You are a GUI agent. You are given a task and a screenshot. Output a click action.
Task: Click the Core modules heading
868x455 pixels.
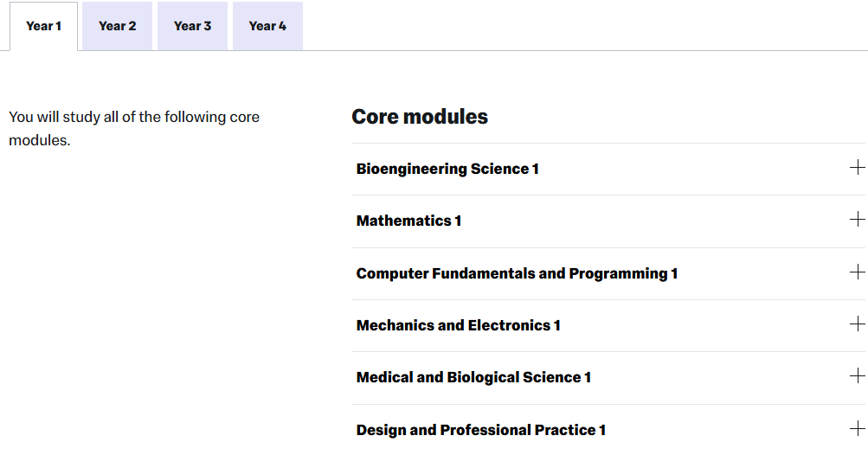click(420, 117)
